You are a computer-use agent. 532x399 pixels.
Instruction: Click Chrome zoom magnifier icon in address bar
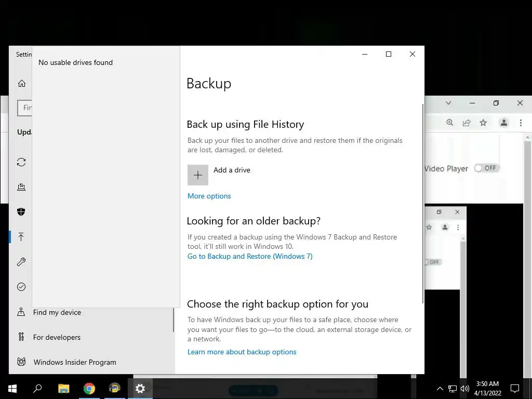tap(449, 123)
